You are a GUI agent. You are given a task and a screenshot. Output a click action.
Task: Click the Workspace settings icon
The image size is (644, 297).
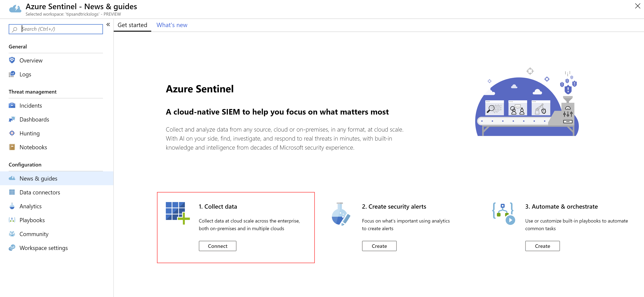click(x=12, y=248)
